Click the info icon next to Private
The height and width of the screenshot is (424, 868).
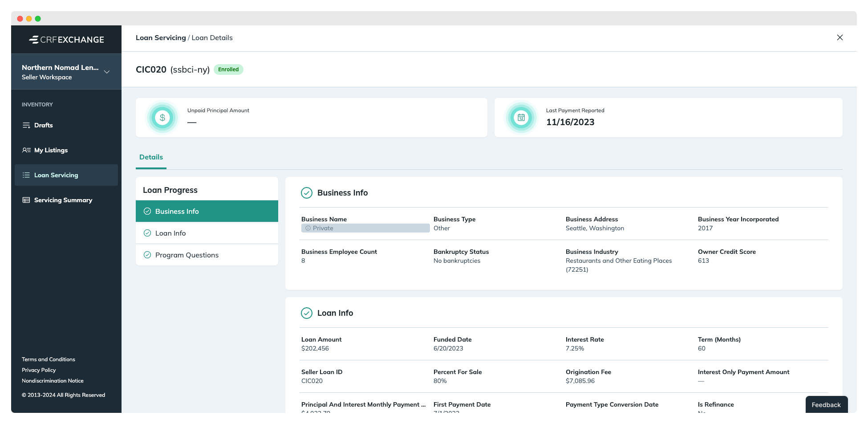coord(308,228)
